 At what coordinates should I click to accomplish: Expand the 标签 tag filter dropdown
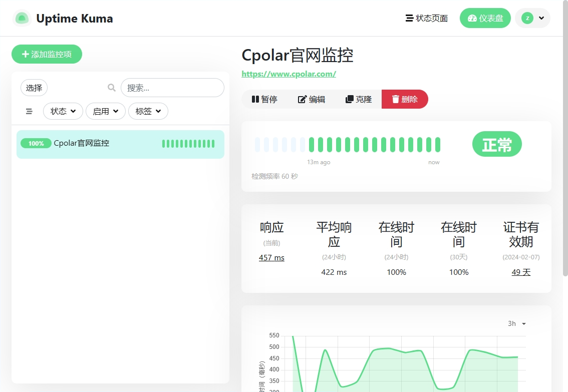[x=148, y=111]
